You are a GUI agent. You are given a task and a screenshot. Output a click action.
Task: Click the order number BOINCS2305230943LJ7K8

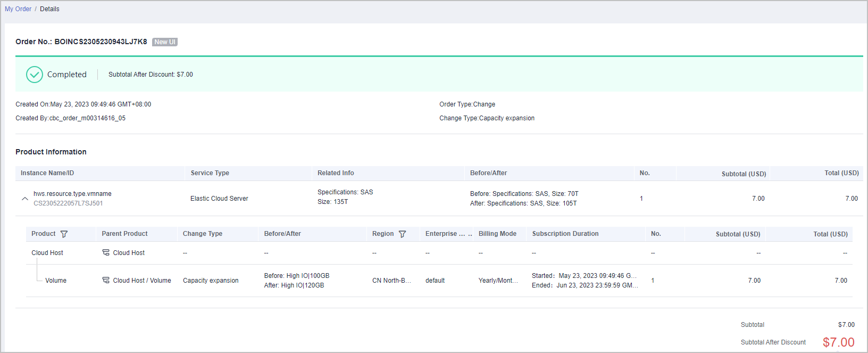click(x=101, y=42)
